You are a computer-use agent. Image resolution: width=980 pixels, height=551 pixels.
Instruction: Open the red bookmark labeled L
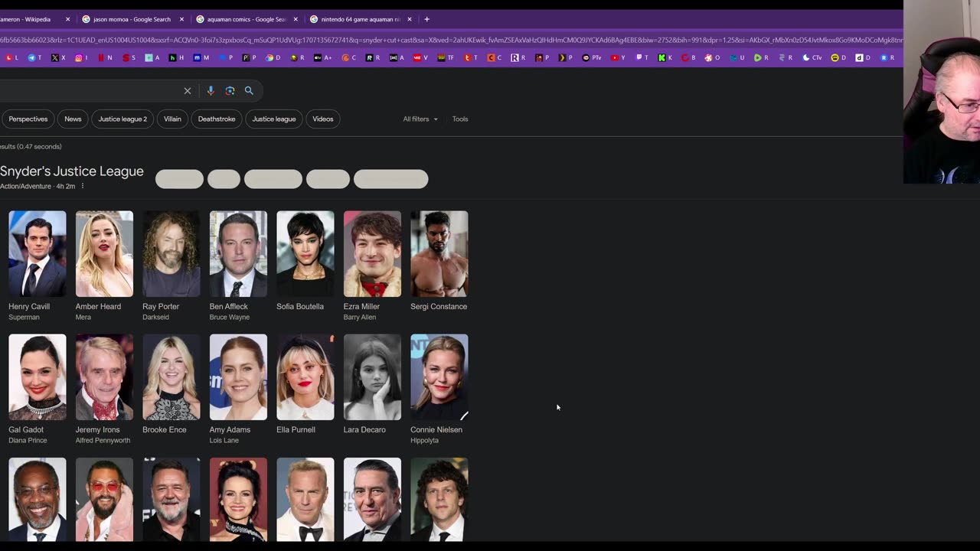point(11,57)
